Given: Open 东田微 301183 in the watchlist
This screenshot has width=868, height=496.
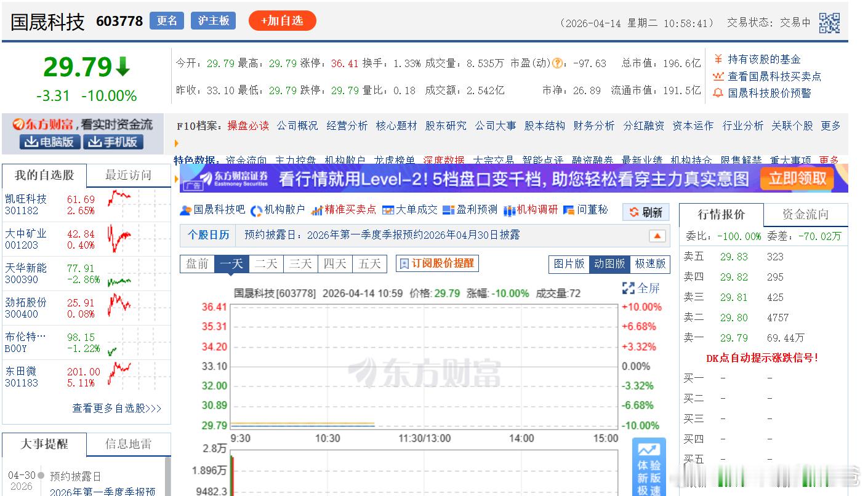Looking at the screenshot, I should 22,377.
